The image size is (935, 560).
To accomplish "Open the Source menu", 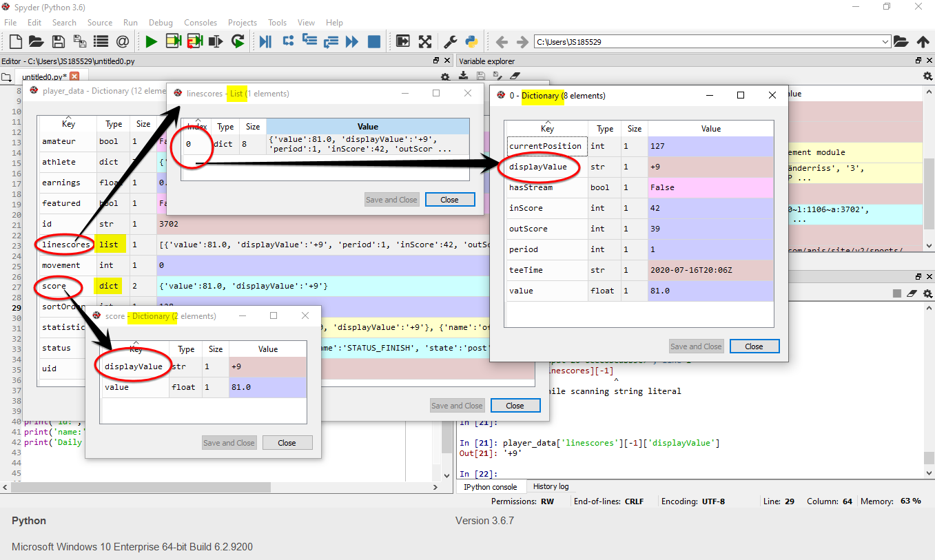I will click(x=100, y=23).
